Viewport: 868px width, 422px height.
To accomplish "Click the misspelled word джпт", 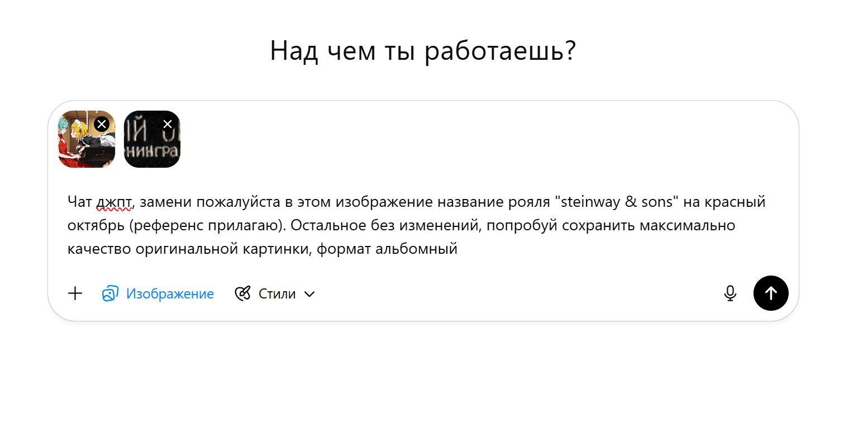I will 115,202.
